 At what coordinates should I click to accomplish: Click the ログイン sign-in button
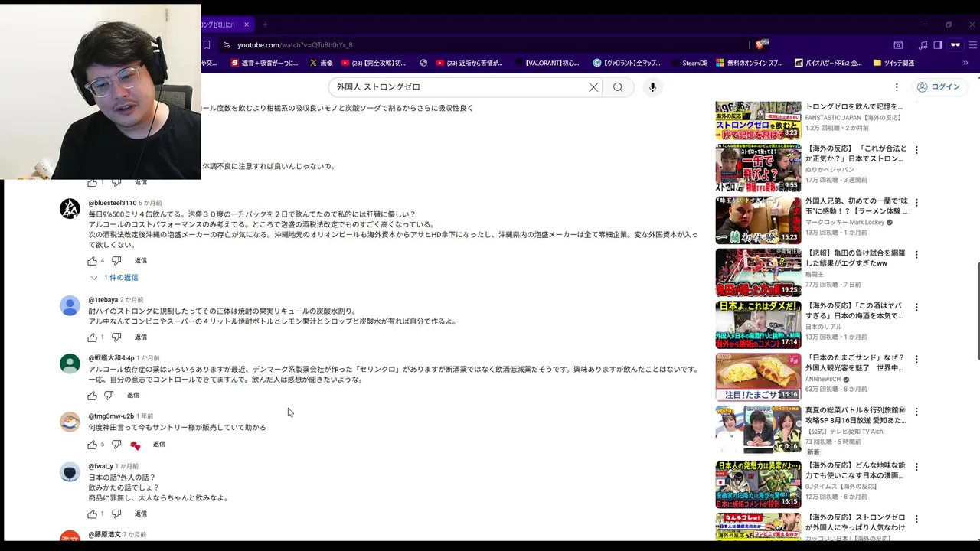(938, 87)
